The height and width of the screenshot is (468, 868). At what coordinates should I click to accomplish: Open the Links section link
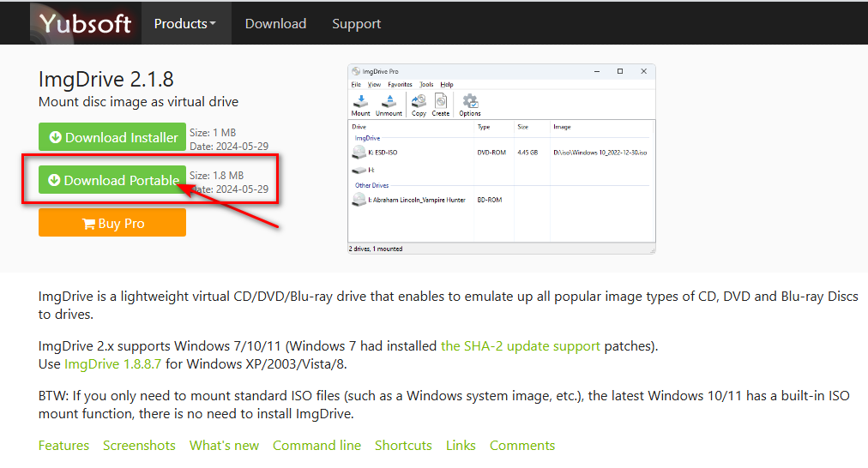coord(461,446)
